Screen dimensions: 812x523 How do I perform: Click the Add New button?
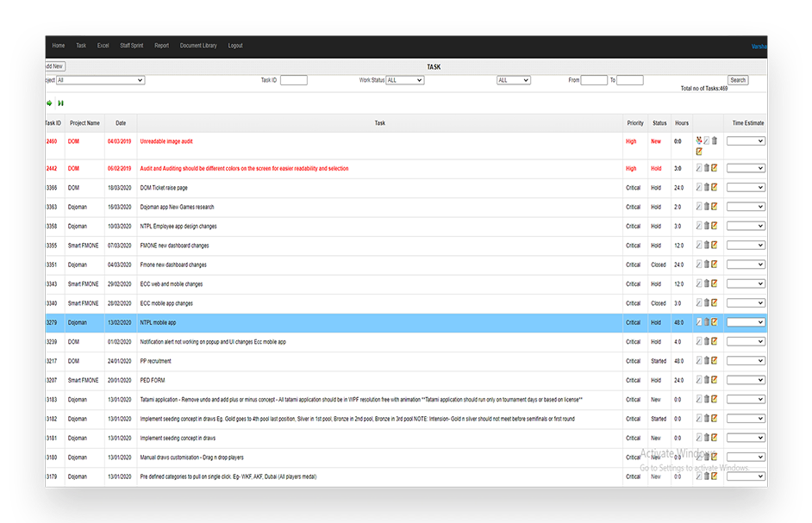point(55,66)
